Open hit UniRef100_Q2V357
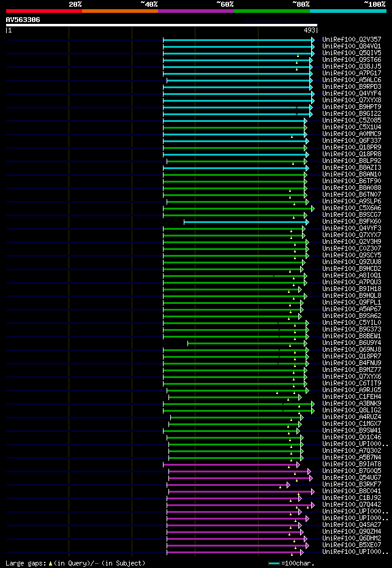 click(x=352, y=39)
